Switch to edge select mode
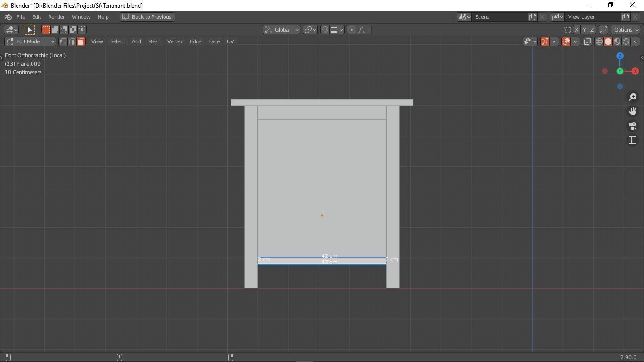 tap(72, 41)
